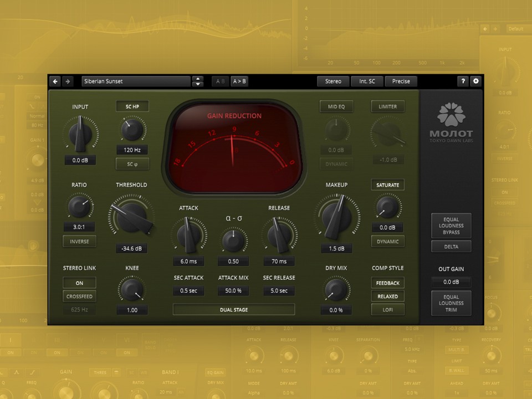532x399 pixels.
Task: Copy state with A > B button
Action: coord(239,81)
